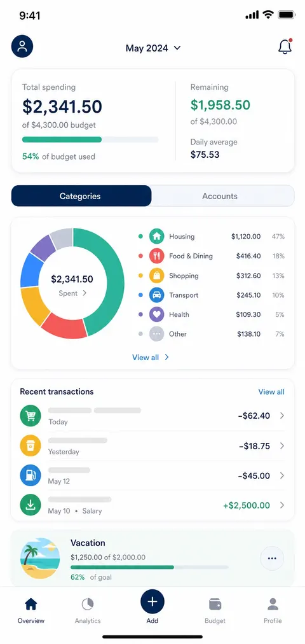Viewport: 305px width, 644px height.
Task: Open Spent details in donut center
Action: pos(72,293)
